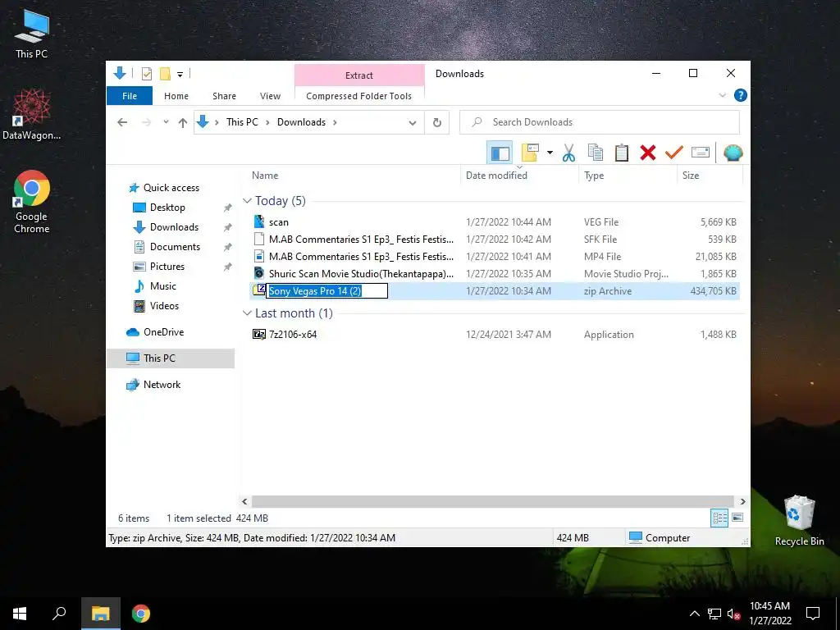Viewport: 840px width, 630px height.
Task: Open the File ribbon tab
Action: tap(130, 96)
